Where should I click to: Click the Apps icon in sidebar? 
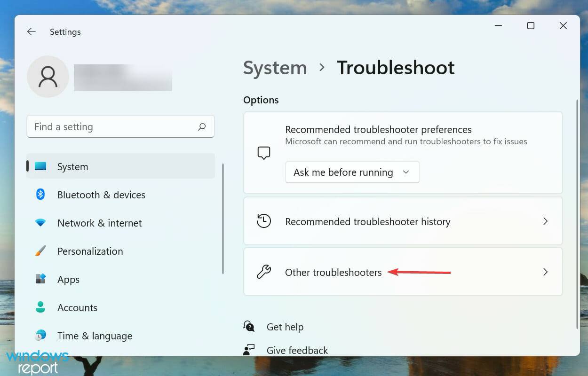point(40,279)
